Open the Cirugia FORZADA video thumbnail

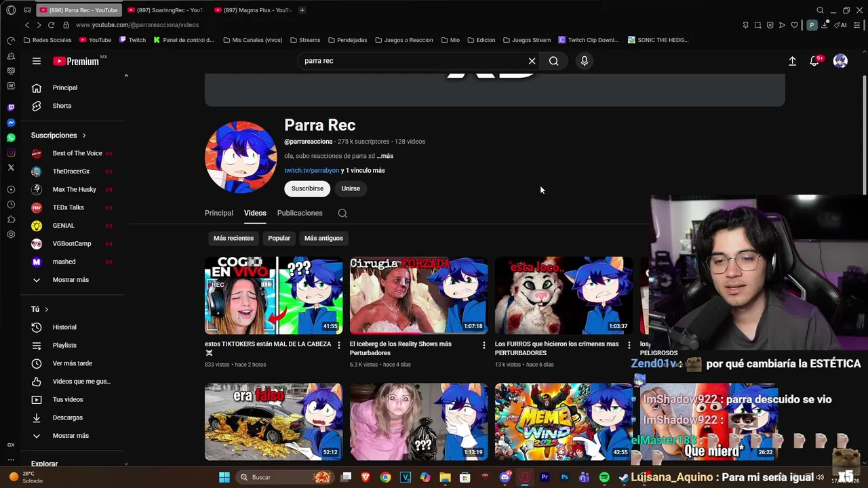(x=418, y=296)
